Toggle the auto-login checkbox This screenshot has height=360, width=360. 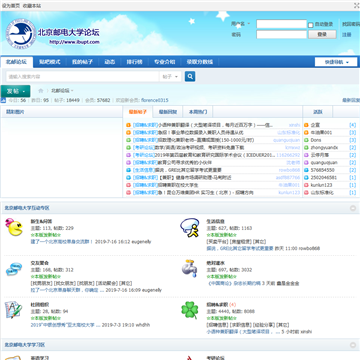click(311, 25)
